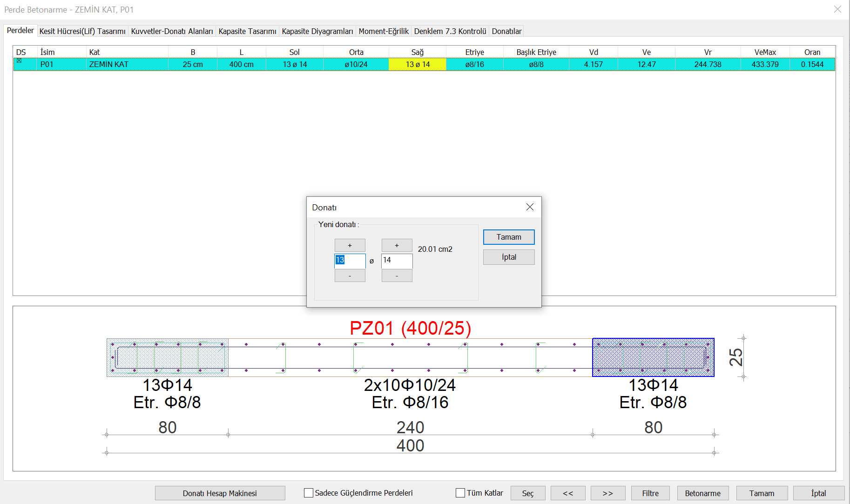This screenshot has height=504, width=850.
Task: Go to previous wall with << button
Action: click(x=568, y=493)
